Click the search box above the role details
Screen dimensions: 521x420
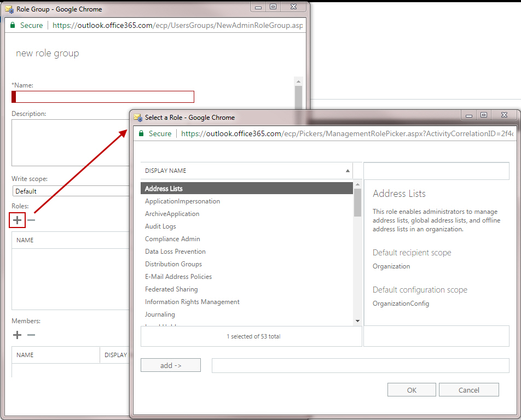(x=436, y=171)
